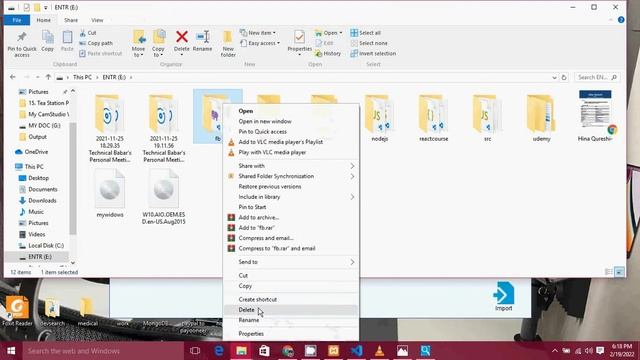
Task: Click the taskbar Search the web and Windows box
Action: tap(103, 351)
